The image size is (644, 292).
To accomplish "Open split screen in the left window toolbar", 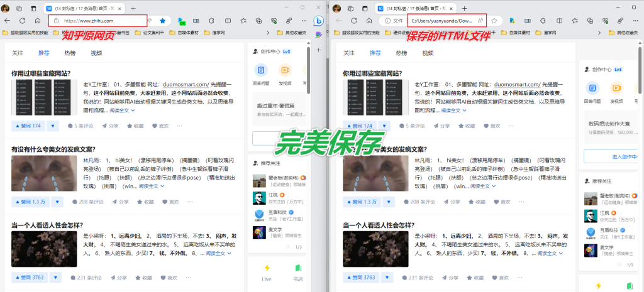I will [x=228, y=21].
